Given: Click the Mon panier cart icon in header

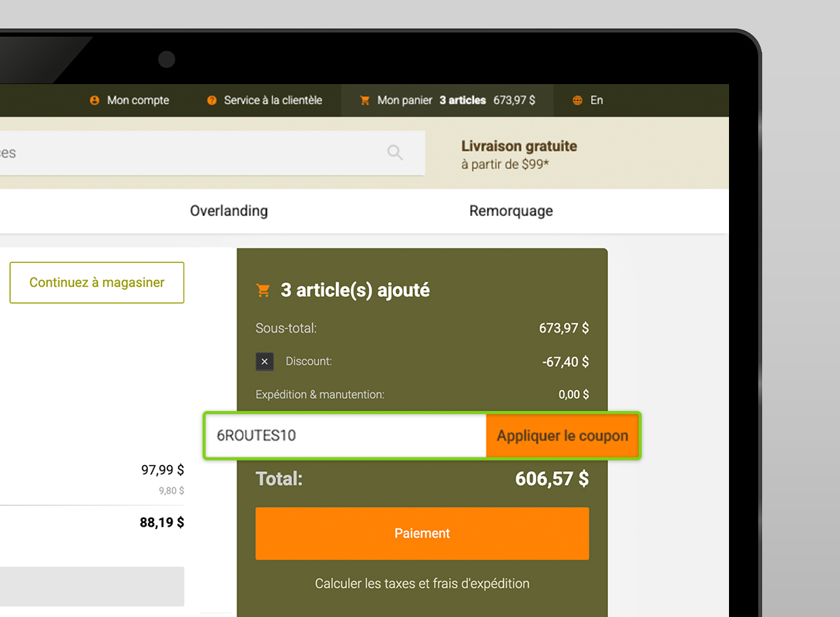Looking at the screenshot, I should [365, 100].
